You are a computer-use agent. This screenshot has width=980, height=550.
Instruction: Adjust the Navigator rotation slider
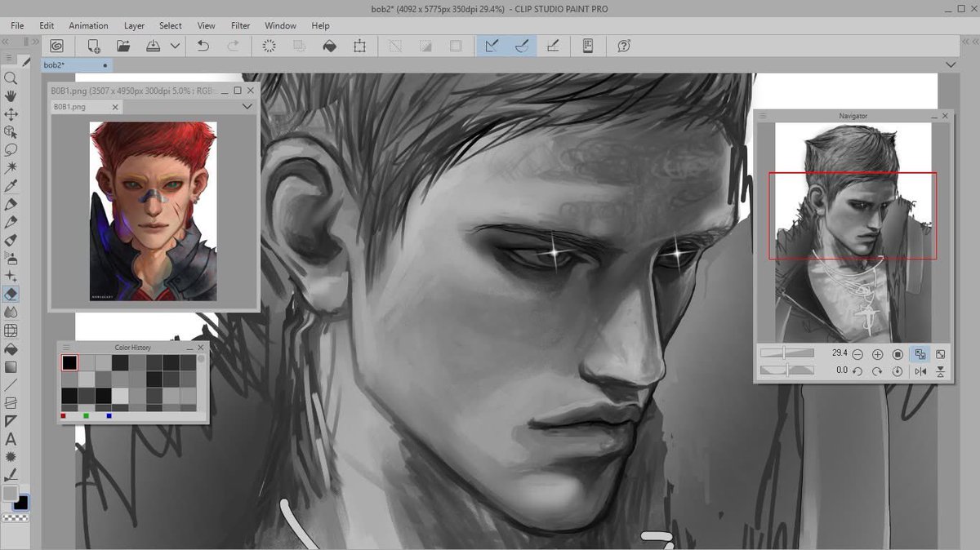tap(787, 370)
